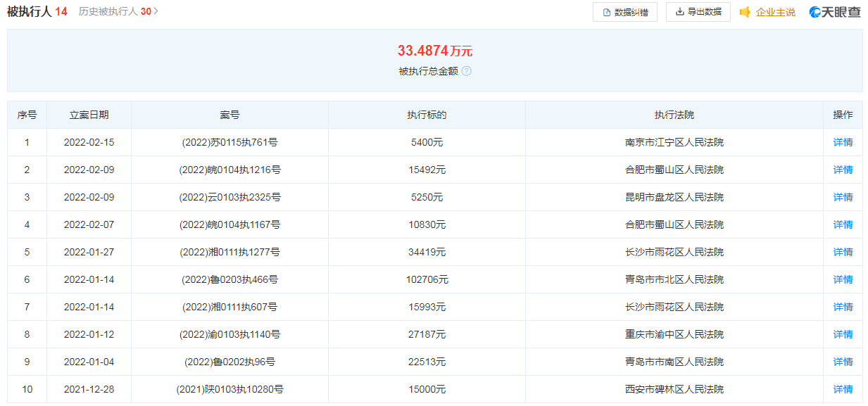Click the 企业主说 label text
The image size is (868, 406).
(x=775, y=12)
